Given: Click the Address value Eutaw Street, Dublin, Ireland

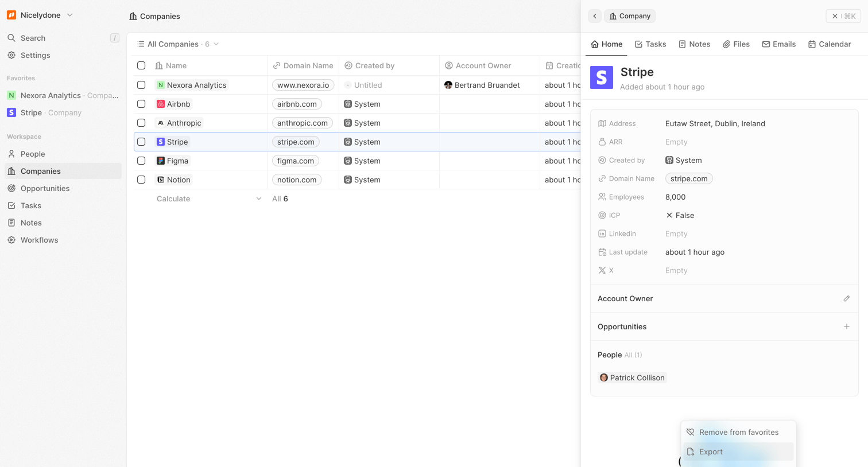Looking at the screenshot, I should [715, 123].
